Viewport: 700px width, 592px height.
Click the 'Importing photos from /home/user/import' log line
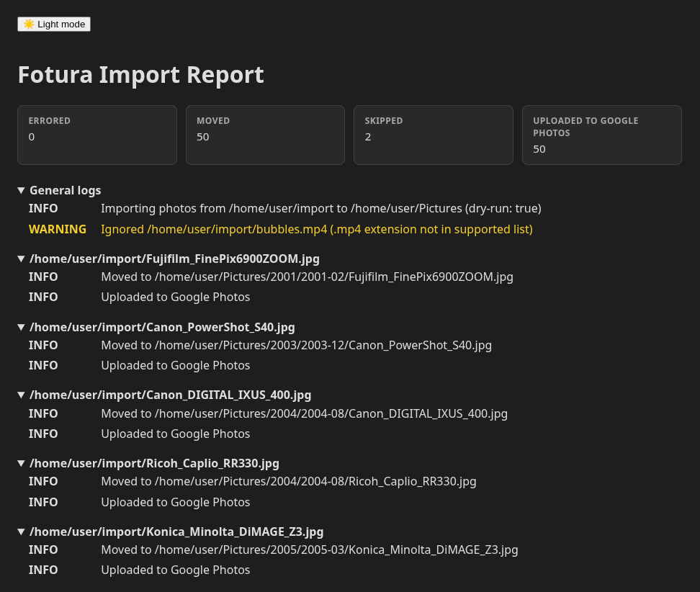tap(321, 208)
